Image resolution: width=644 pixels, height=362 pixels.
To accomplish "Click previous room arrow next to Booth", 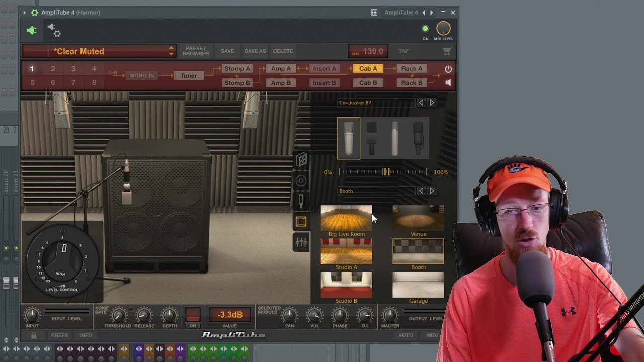I will [x=421, y=191].
